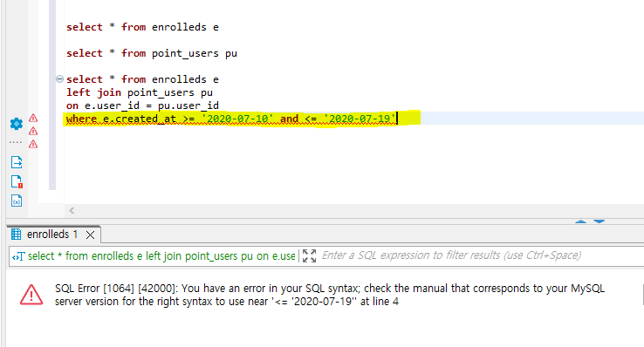The image size is (644, 347).
Task: Click the three dots overflow in side toolbar
Action: [16, 142]
